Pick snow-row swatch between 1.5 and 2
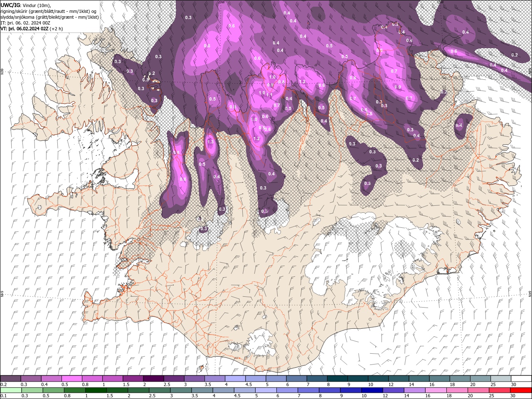Screen dimensions: 532x399 pyautogui.click(x=133, y=378)
